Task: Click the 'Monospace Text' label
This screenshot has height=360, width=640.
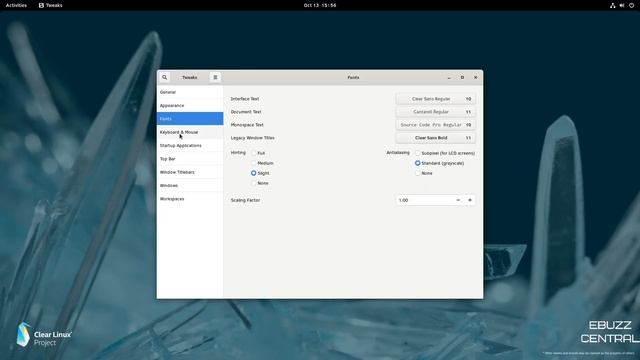Action: [x=247, y=125]
